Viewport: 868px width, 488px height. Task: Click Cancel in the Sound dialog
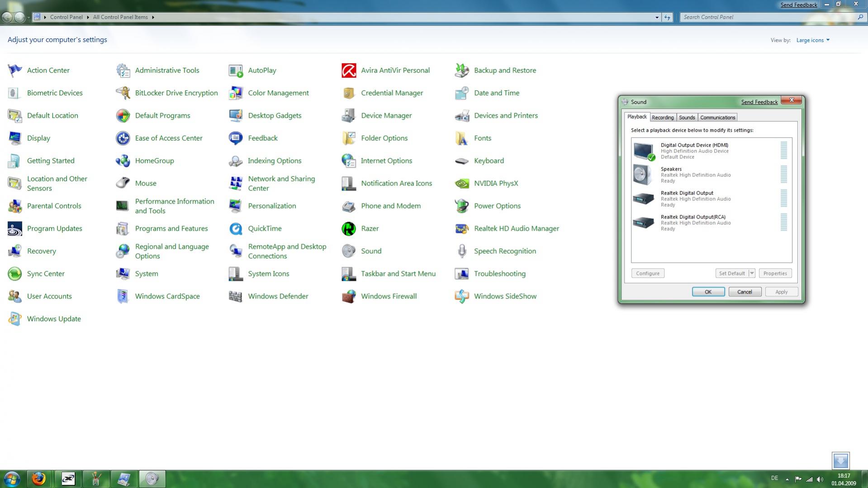pos(745,292)
